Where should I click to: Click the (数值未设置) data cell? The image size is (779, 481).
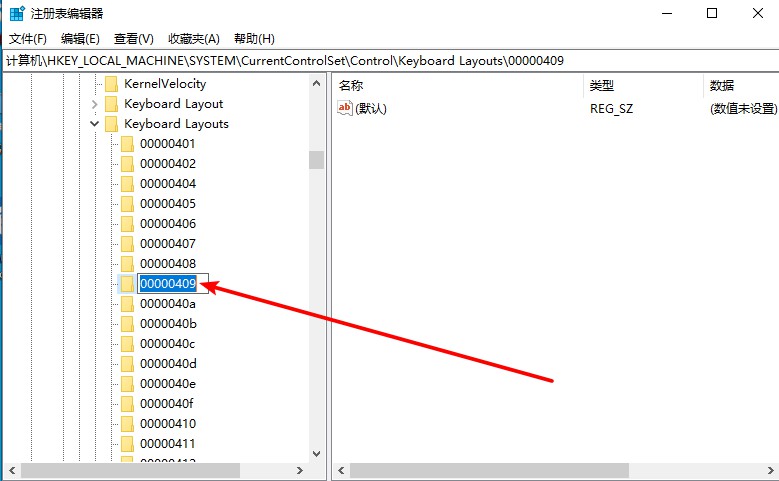(x=743, y=108)
